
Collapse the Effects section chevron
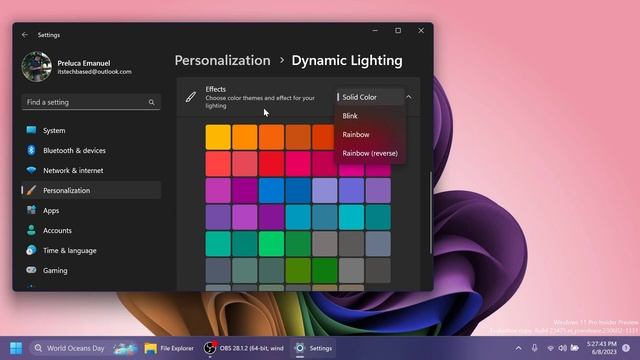point(409,97)
